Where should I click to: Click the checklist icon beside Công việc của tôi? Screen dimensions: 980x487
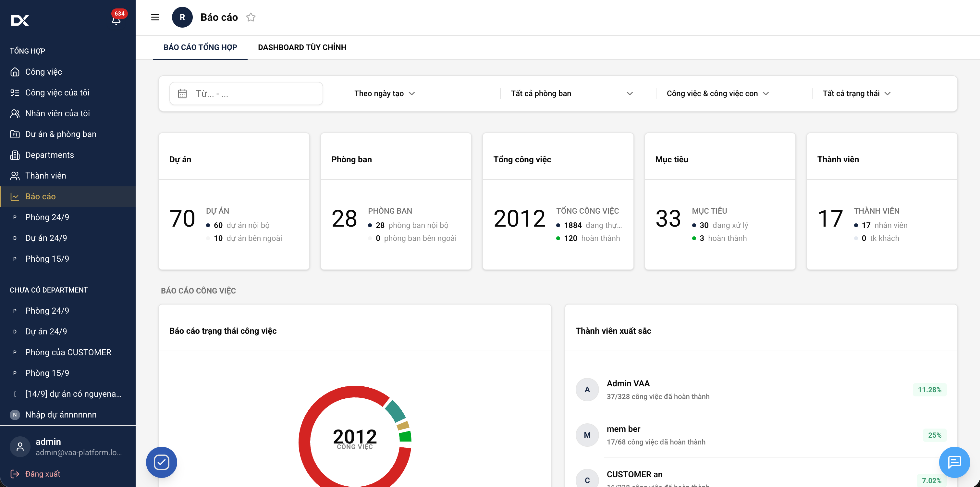coord(15,93)
